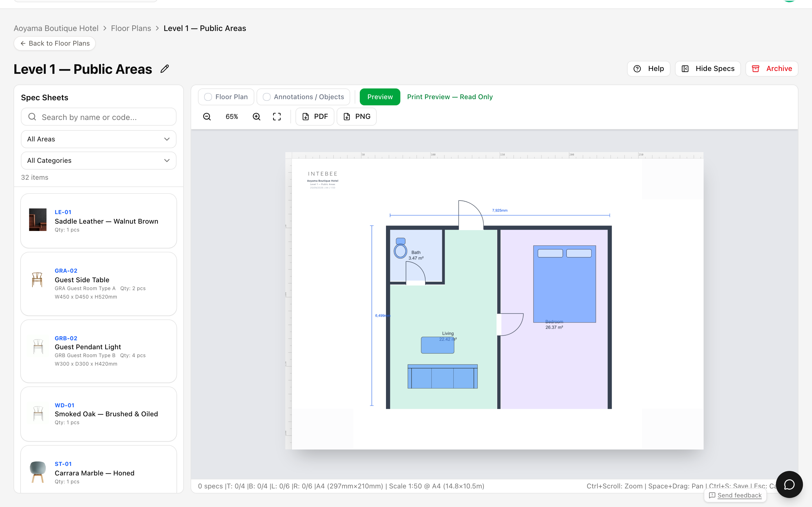Expand the All Categories dropdown

(x=99, y=161)
